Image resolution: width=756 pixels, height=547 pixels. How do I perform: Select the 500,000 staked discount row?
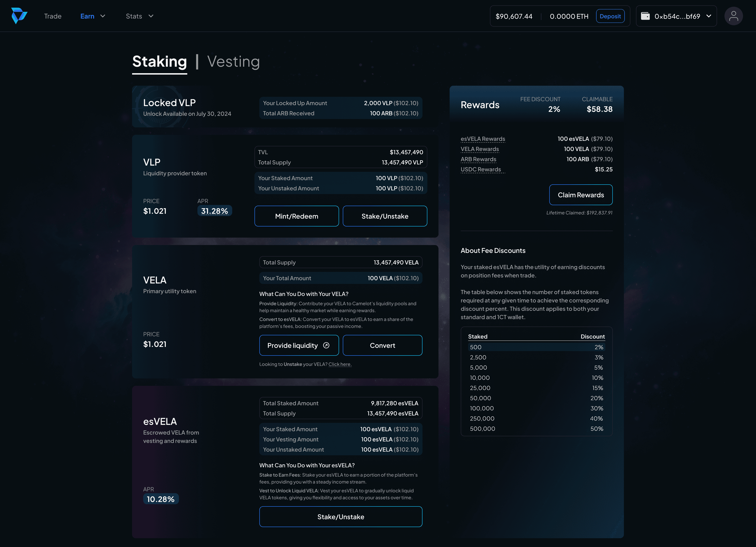(x=536, y=429)
